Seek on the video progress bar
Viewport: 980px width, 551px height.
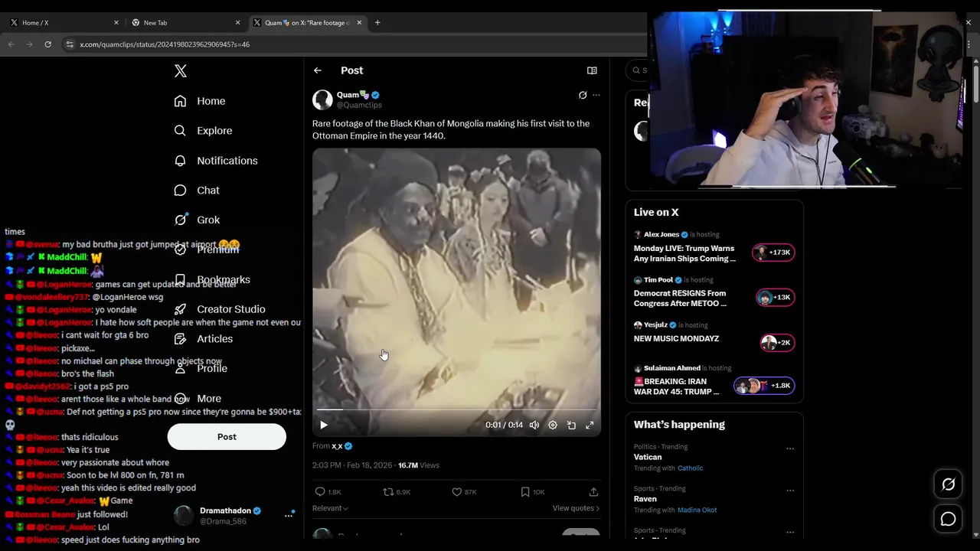tap(456, 410)
